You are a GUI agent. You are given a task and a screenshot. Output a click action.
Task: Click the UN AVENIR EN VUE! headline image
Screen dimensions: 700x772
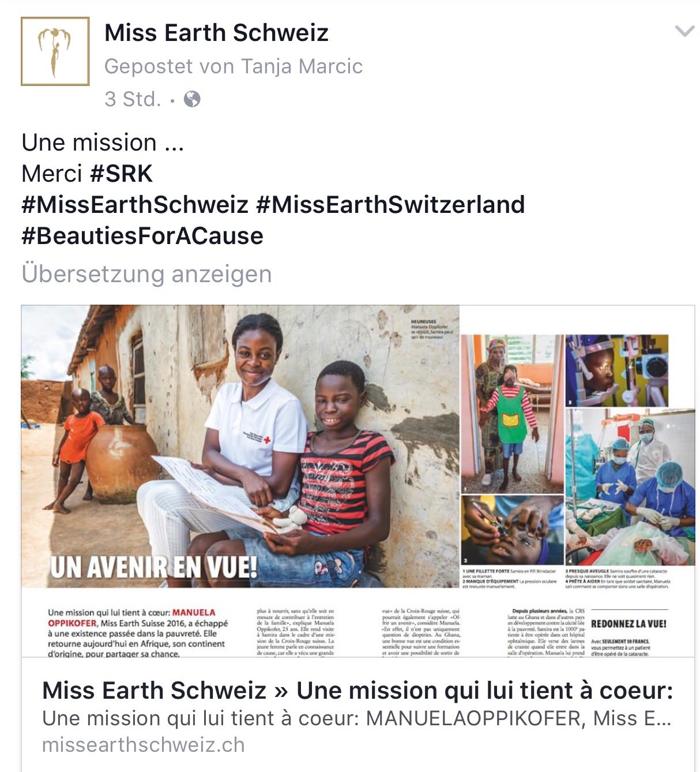[154, 568]
